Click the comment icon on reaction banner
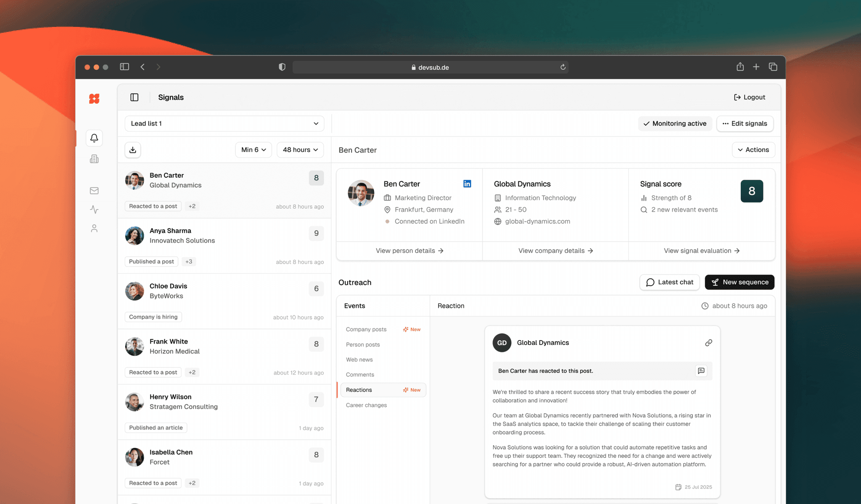The height and width of the screenshot is (504, 861). tap(701, 371)
